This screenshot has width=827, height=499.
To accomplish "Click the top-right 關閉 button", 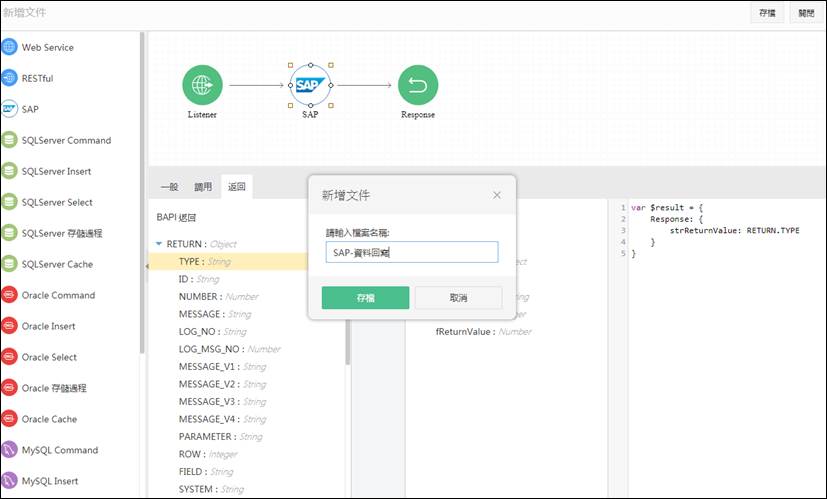I will [806, 13].
